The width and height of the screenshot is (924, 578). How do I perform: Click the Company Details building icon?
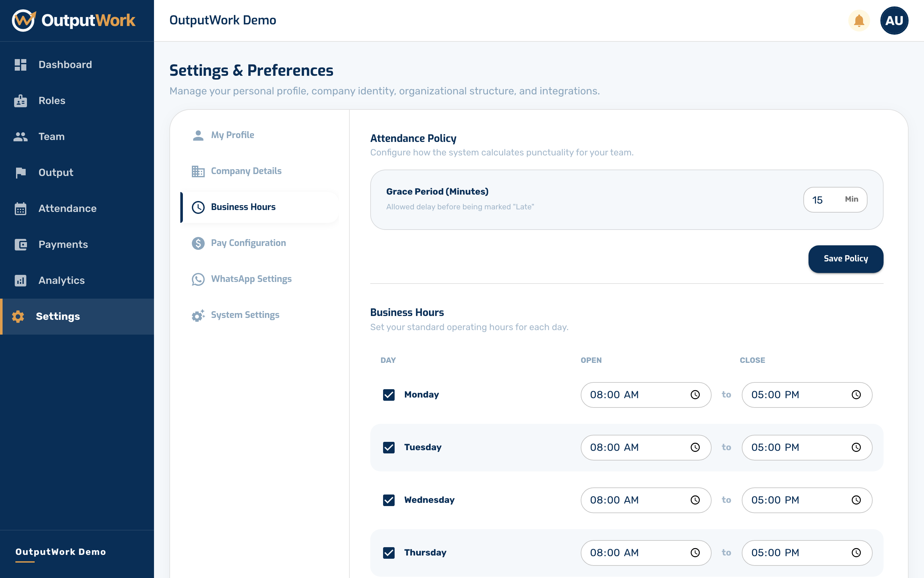tap(198, 171)
